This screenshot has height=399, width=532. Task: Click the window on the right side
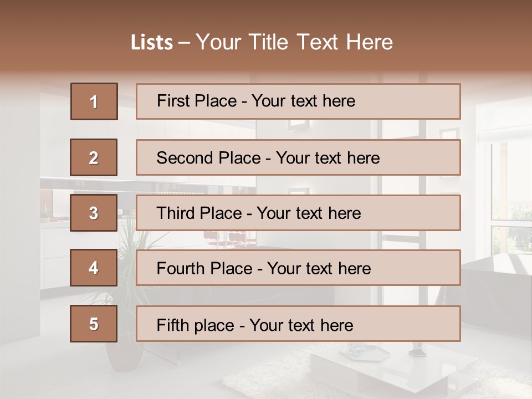[510, 194]
